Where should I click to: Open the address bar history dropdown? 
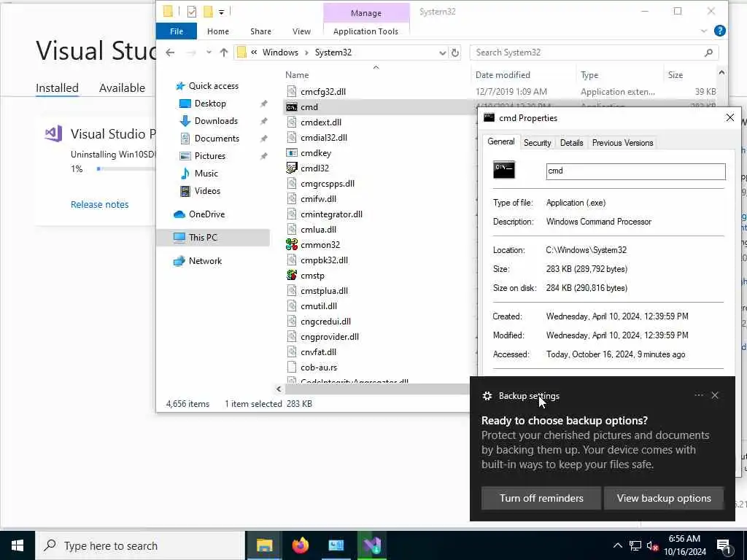point(443,52)
